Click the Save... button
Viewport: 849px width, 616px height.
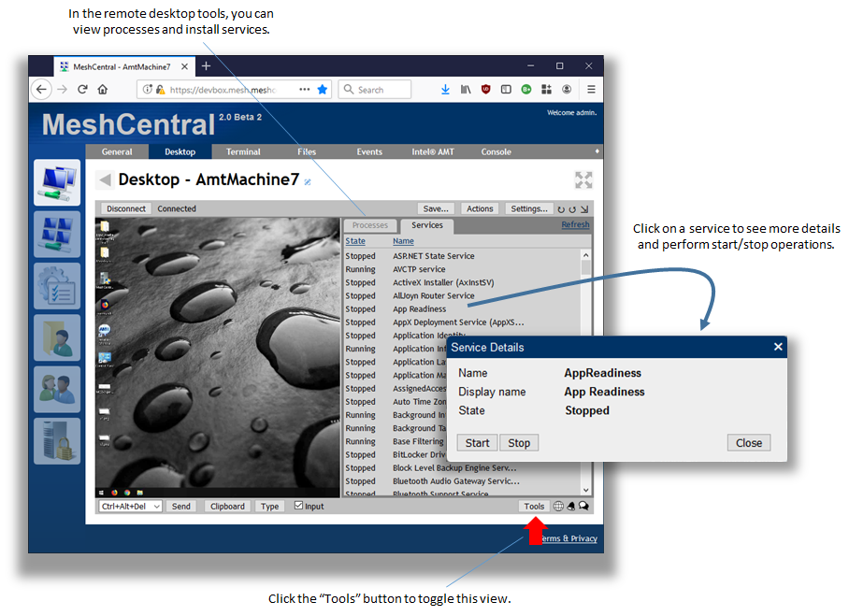click(436, 209)
